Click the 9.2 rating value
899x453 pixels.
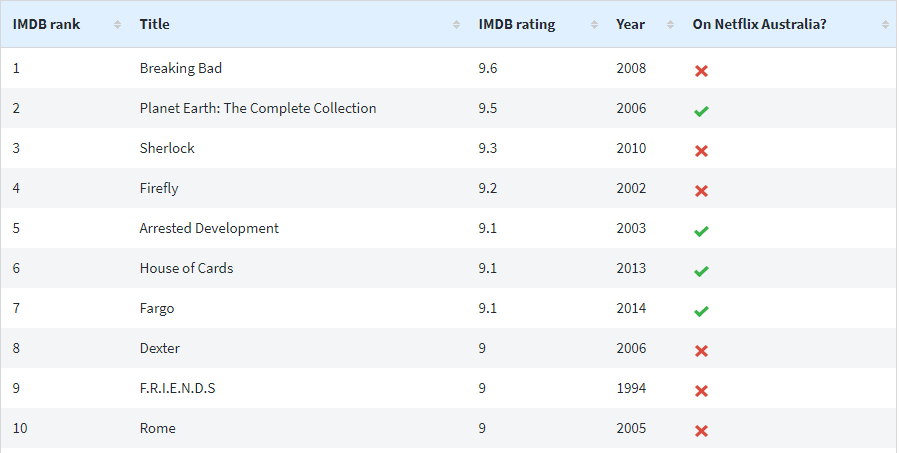click(488, 188)
